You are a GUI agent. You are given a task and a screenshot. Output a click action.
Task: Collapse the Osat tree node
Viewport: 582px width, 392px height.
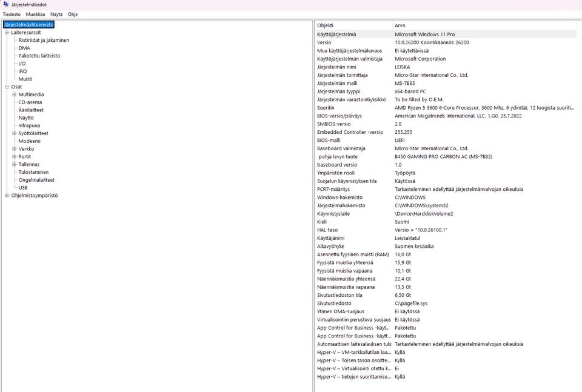pyautogui.click(x=7, y=87)
